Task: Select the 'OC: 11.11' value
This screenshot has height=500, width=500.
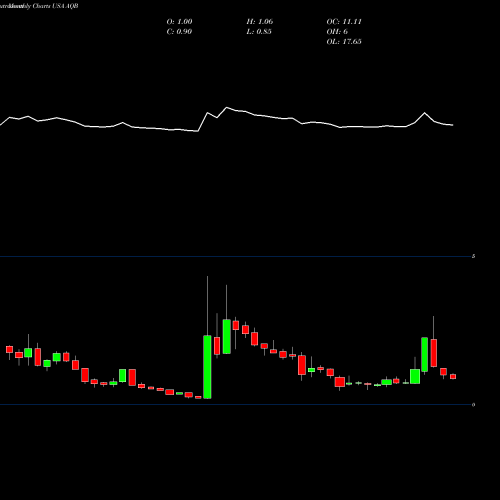Action: [x=344, y=22]
